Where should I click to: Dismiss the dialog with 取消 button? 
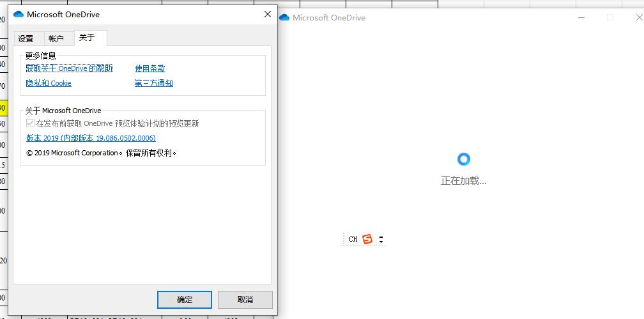pyautogui.click(x=245, y=300)
